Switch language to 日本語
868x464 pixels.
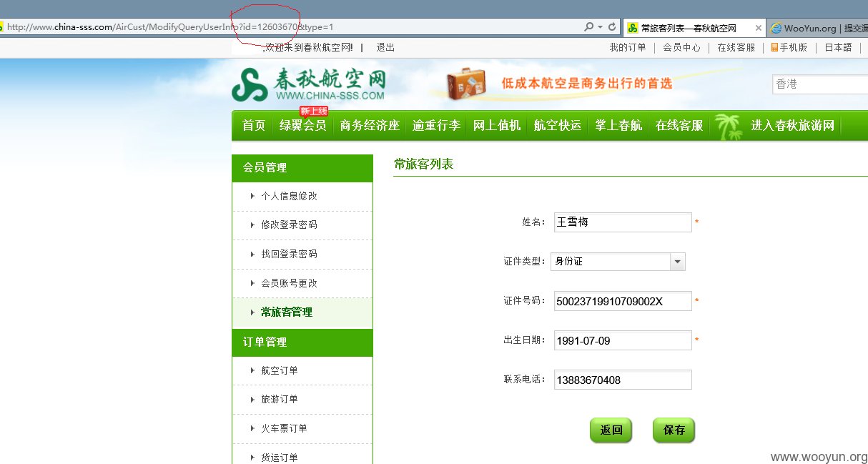point(838,47)
